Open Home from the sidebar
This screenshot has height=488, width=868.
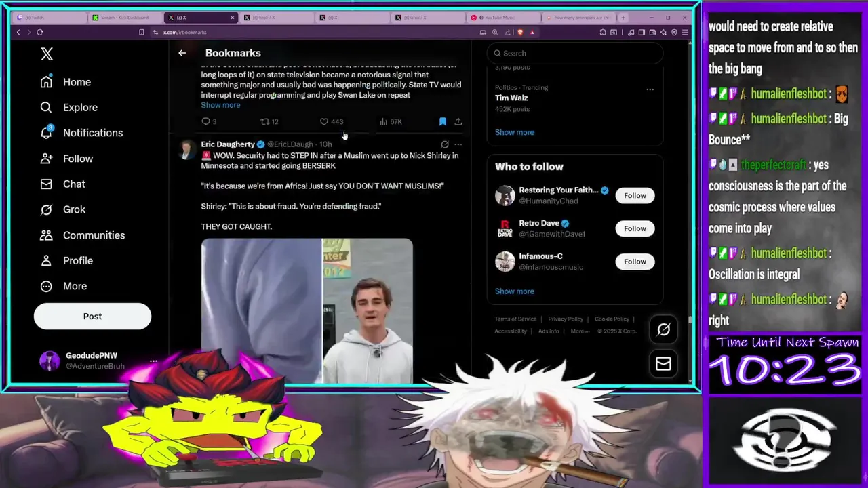point(66,82)
